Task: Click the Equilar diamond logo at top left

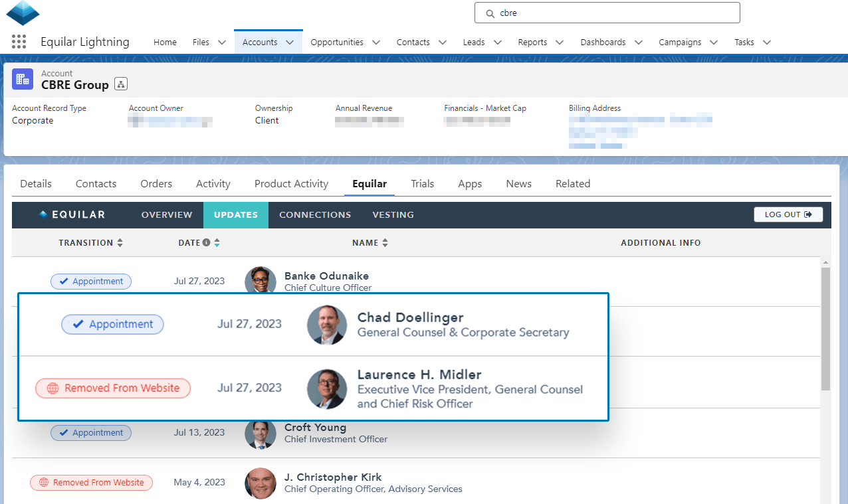Action: point(23,13)
